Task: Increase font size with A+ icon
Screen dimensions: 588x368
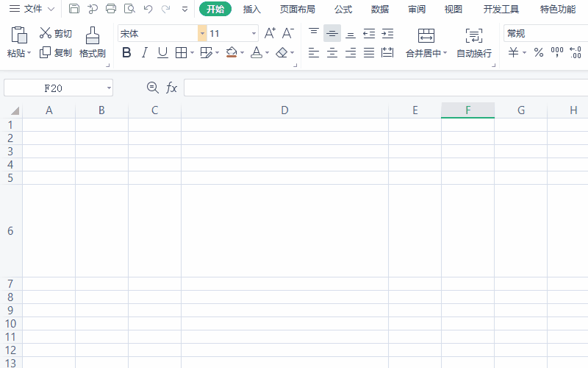Action: (270, 33)
